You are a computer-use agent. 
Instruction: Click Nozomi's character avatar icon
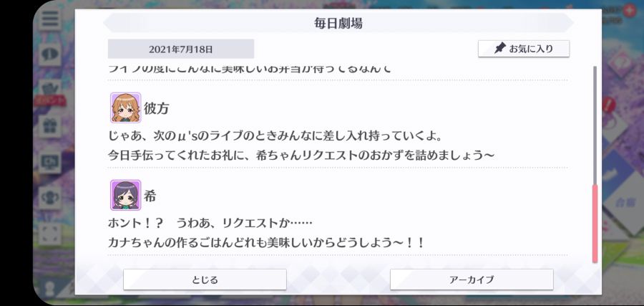pyautogui.click(x=126, y=195)
